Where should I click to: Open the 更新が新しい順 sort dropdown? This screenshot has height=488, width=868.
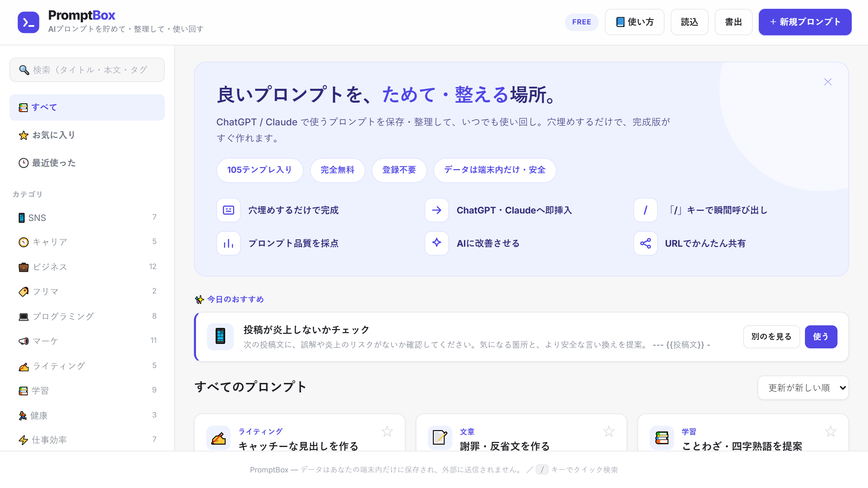coord(803,388)
